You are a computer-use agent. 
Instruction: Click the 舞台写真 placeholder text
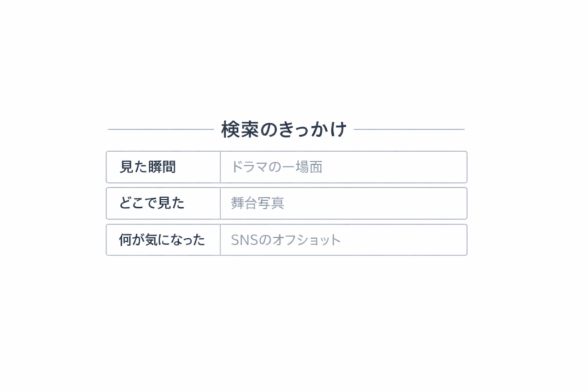tap(257, 203)
